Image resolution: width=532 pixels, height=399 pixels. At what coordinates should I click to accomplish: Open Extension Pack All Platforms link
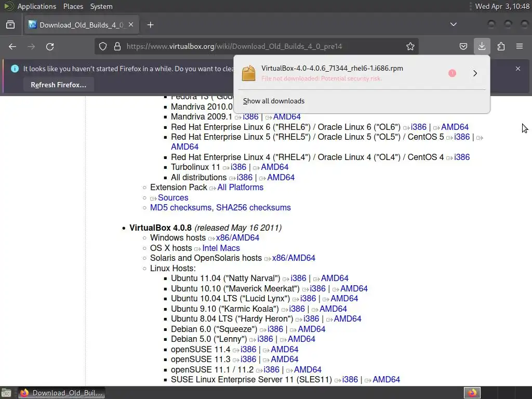click(x=240, y=187)
